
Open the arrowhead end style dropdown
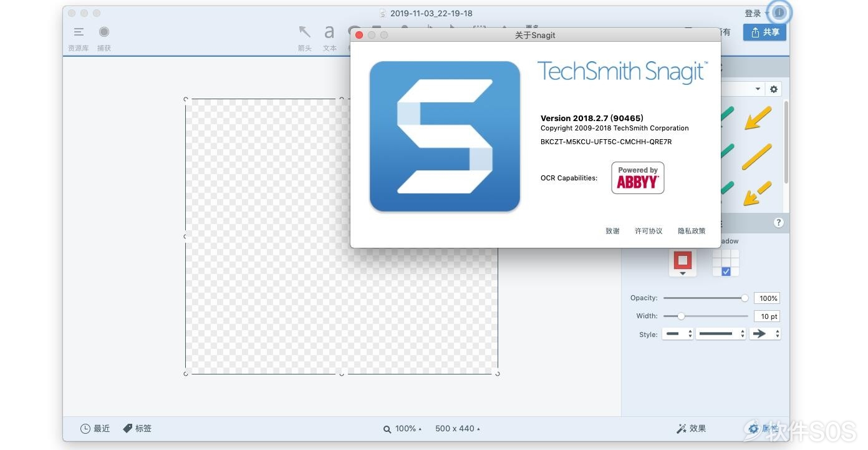click(765, 334)
